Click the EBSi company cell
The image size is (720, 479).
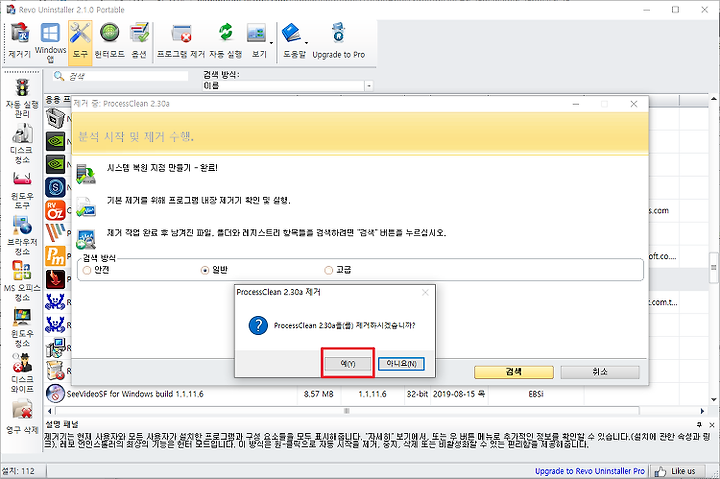click(536, 394)
